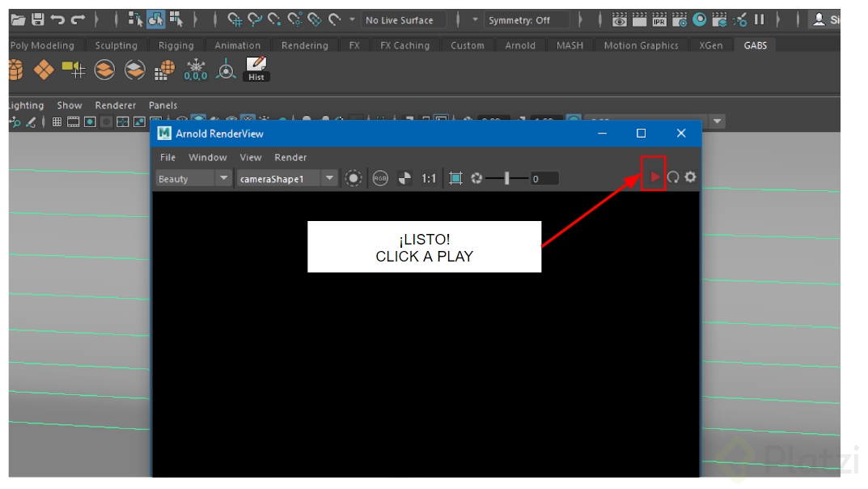868x489 pixels.
Task: Open the Window menu in Arnold RenderView
Action: click(208, 157)
